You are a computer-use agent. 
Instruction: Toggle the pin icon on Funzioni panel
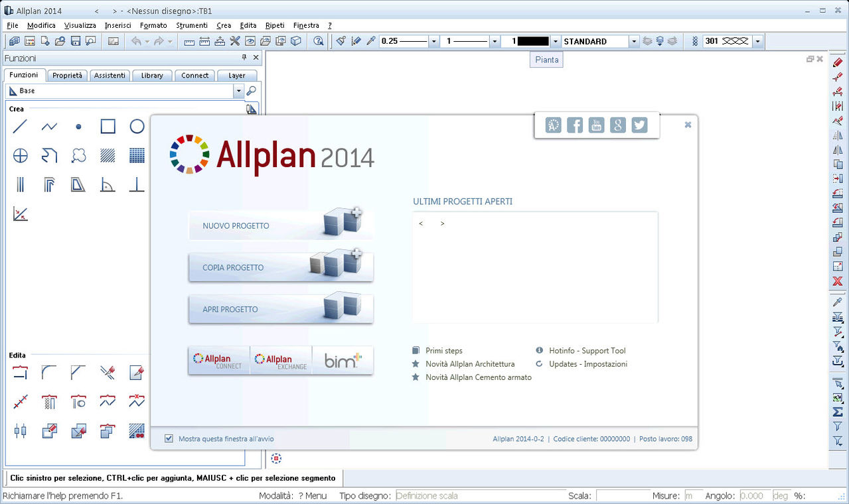point(244,58)
